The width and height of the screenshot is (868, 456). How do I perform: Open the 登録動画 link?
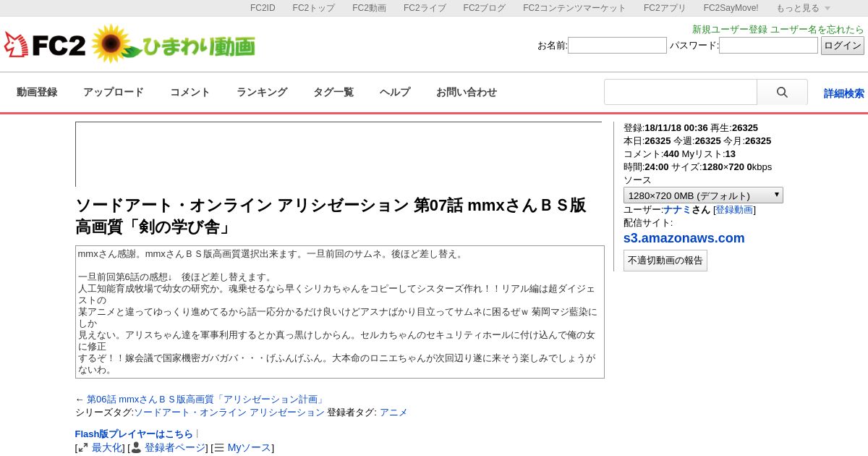(x=734, y=209)
